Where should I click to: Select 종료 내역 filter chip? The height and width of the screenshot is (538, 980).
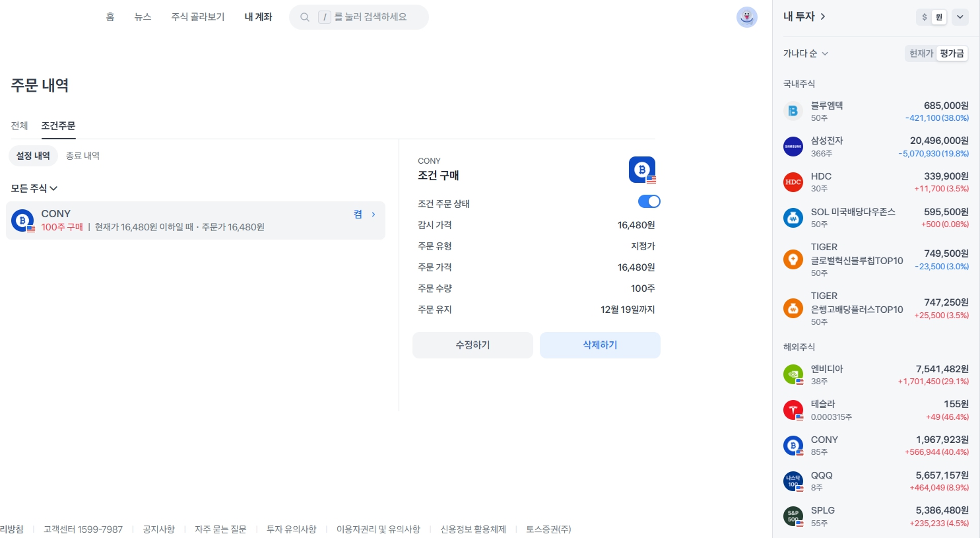[x=82, y=156]
